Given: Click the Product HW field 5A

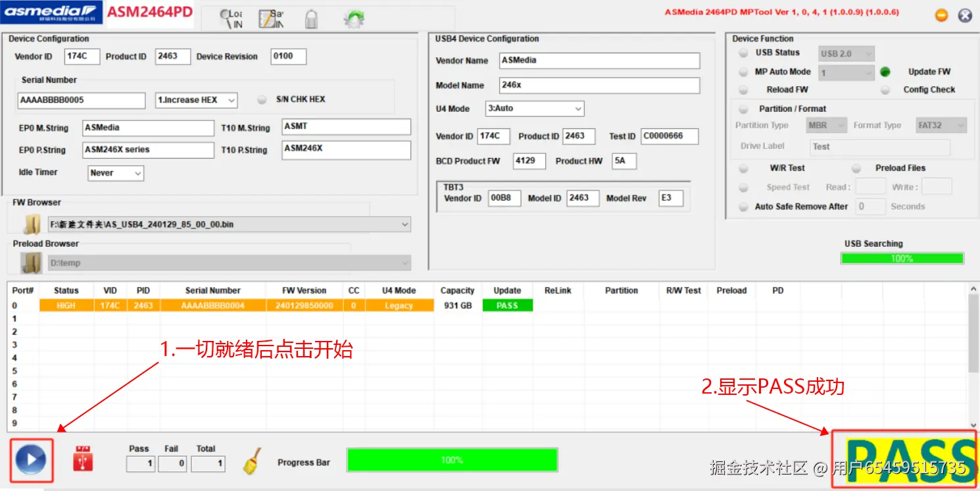Looking at the screenshot, I should click(x=624, y=161).
